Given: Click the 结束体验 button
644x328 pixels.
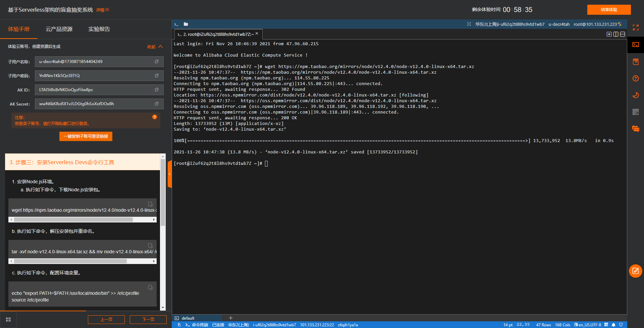Looking at the screenshot, I should 609,10.
